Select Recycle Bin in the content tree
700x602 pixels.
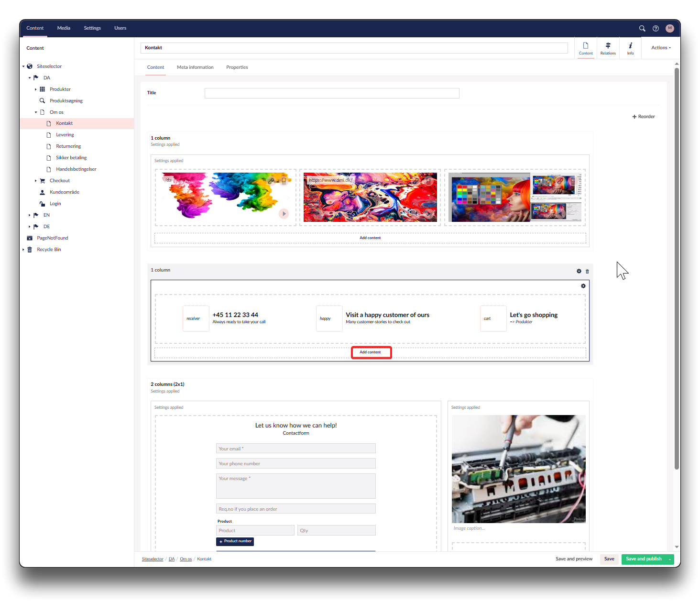tap(49, 250)
